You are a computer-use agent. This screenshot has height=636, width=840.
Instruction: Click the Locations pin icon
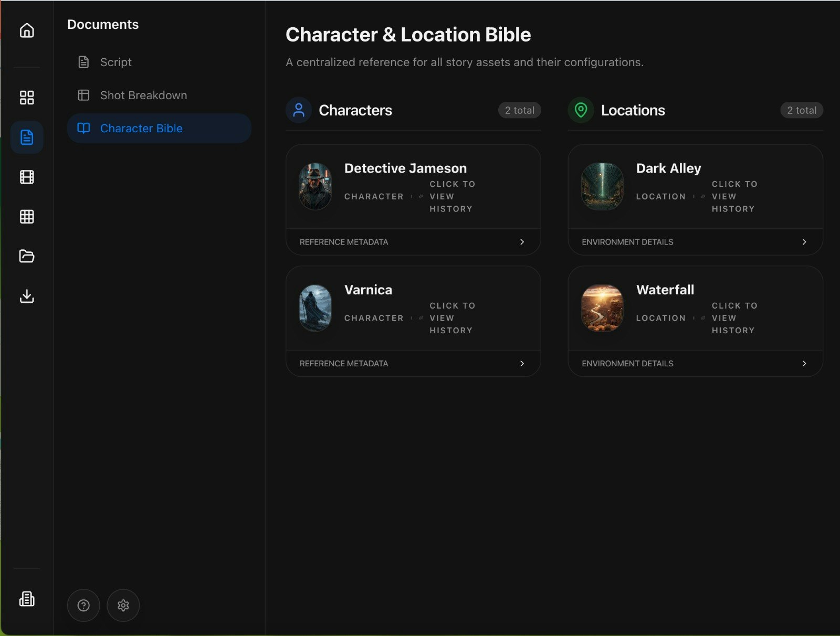(x=581, y=110)
